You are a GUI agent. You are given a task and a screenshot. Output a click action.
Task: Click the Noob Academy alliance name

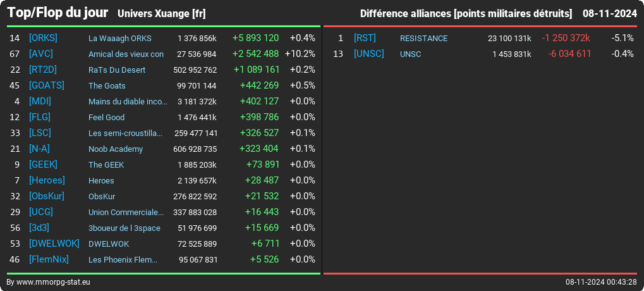(116, 149)
